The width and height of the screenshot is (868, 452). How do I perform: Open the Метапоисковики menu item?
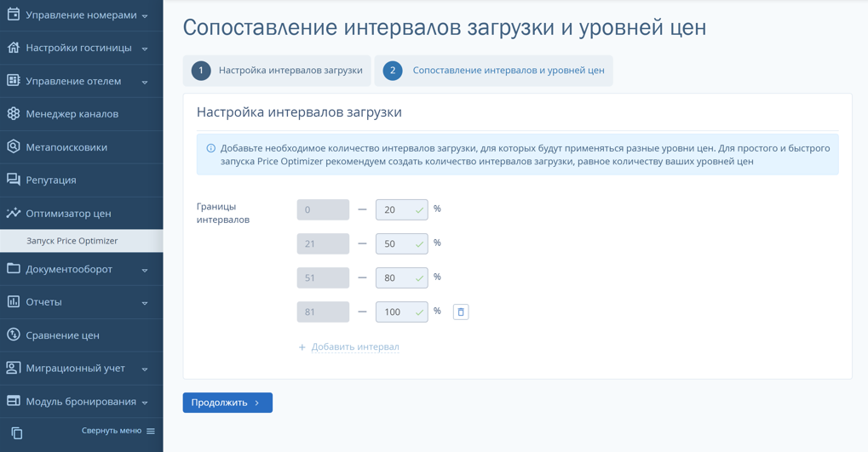click(x=82, y=147)
